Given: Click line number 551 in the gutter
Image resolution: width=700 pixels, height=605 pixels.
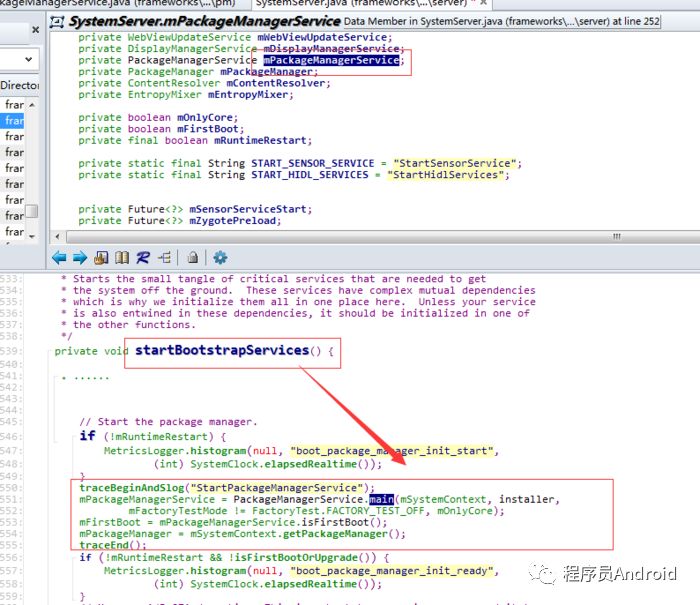Looking at the screenshot, I should (10, 499).
